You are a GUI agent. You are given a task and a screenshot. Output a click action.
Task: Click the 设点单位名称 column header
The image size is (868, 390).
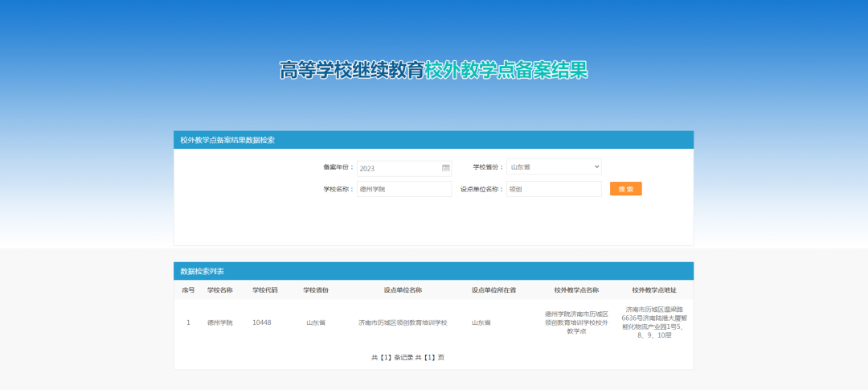coord(403,290)
